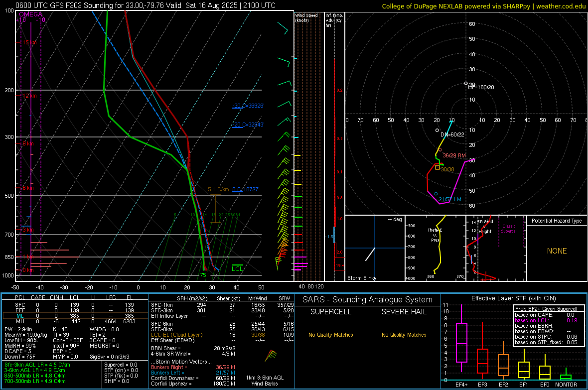Click the MeanW = 19.0g/kg value
The width and height of the screenshot is (588, 390).
[x=26, y=335]
